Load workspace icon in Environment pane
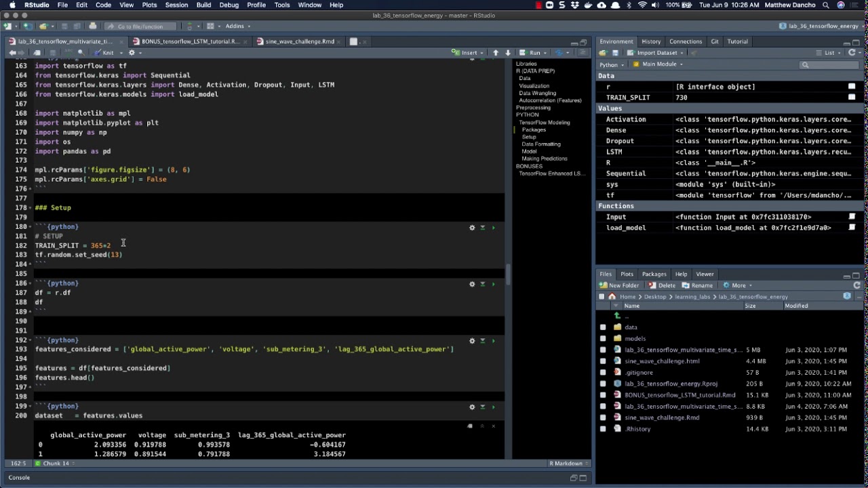Viewport: 868px width, 488px height. coord(604,53)
